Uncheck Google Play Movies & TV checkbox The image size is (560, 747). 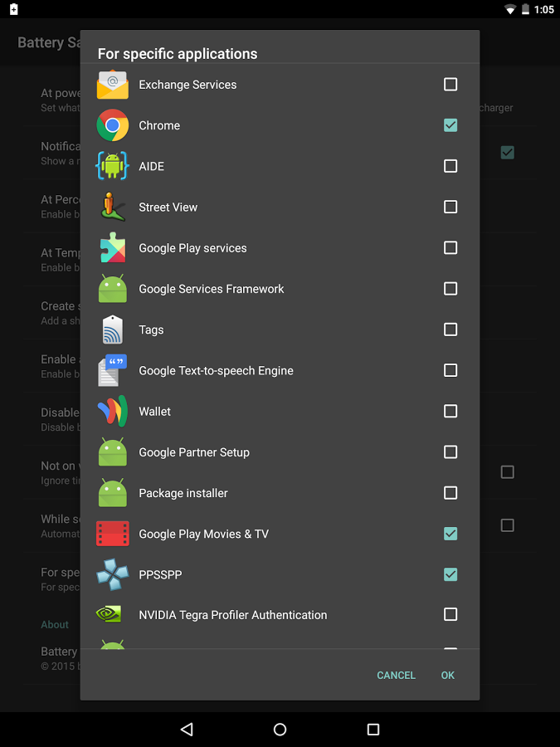tap(450, 534)
